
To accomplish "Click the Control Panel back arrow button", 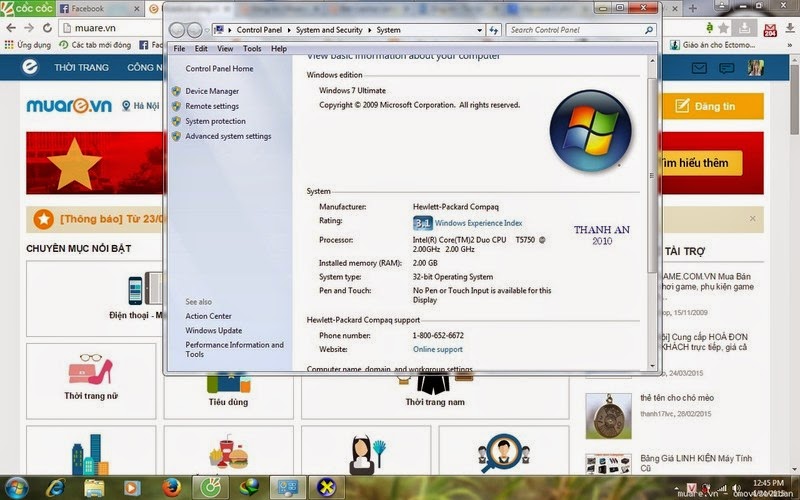I will [177, 30].
